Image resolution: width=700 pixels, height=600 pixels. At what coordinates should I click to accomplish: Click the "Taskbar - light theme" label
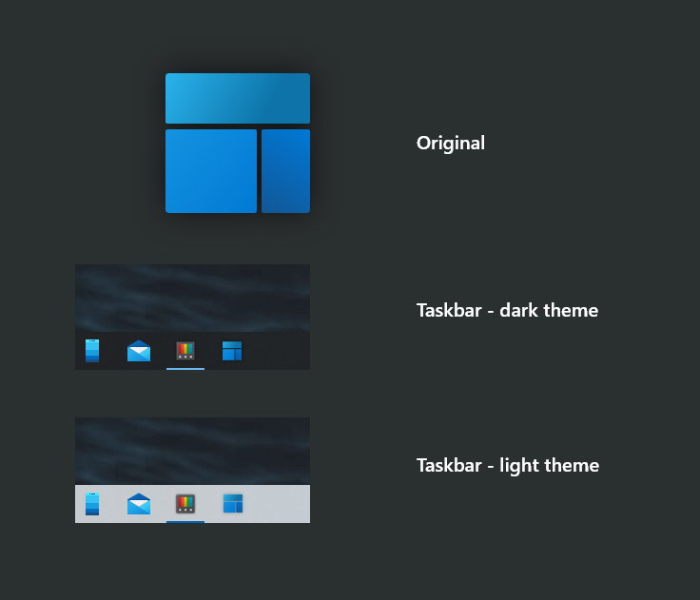[x=508, y=466]
